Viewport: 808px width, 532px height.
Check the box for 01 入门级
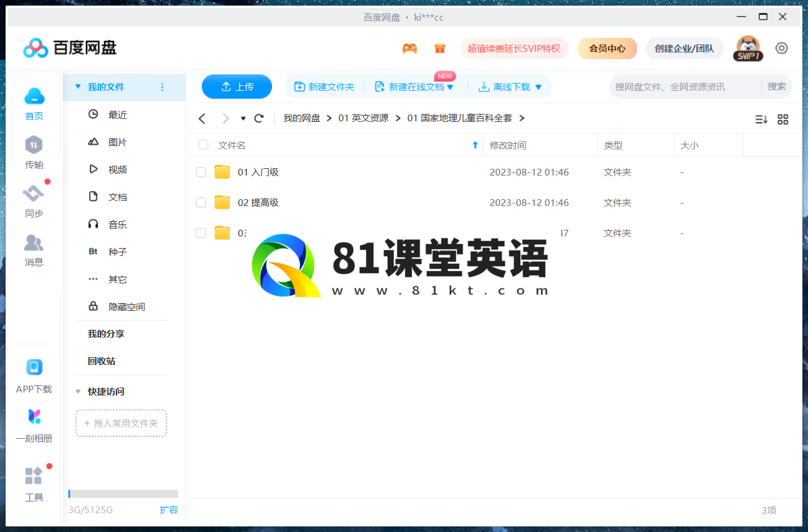click(x=201, y=172)
